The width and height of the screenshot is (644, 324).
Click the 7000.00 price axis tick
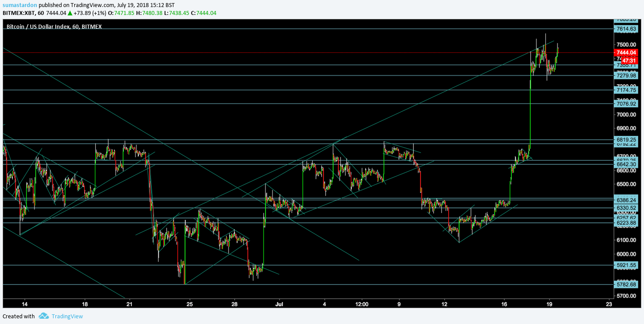pos(626,115)
